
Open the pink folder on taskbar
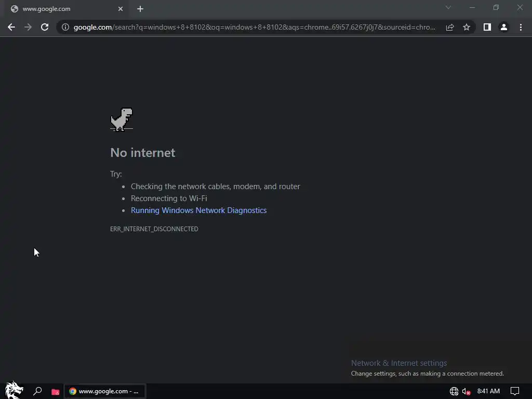55,392
